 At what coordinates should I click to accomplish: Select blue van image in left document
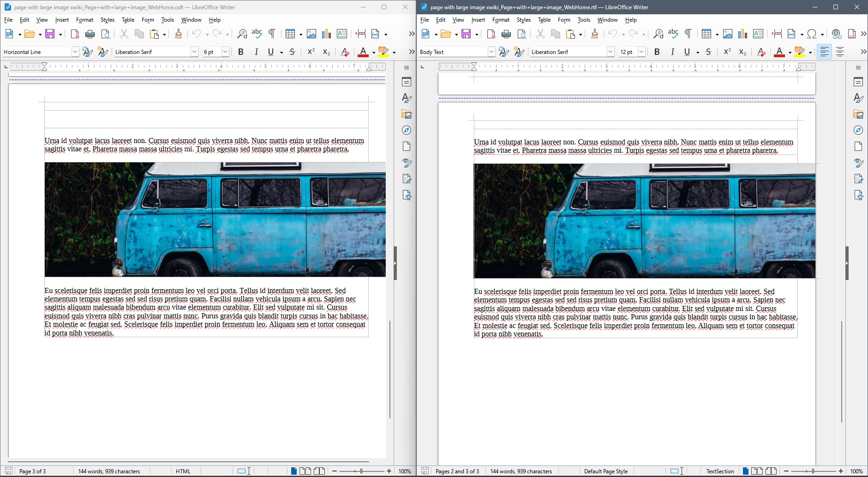tap(215, 219)
